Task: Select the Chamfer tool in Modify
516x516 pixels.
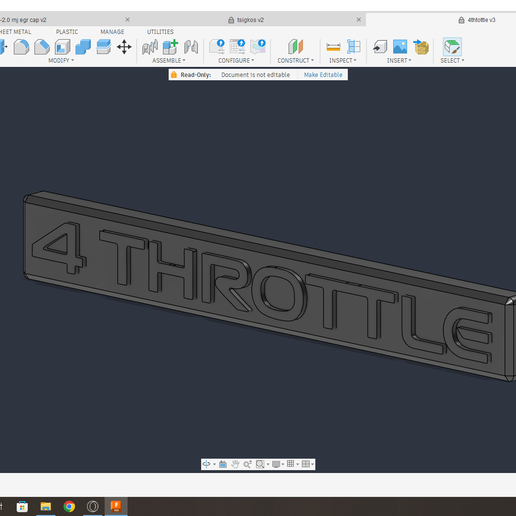Action: click(42, 47)
